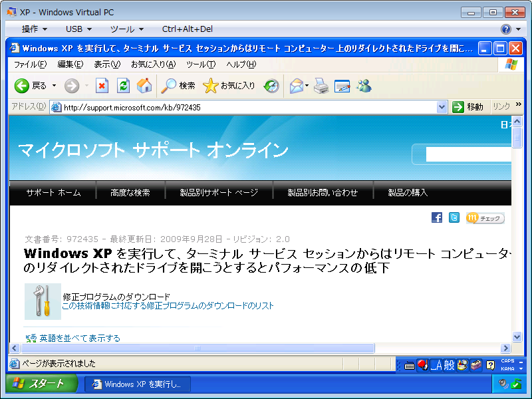Open the 製品の購入 navigation tab
Viewport: 532px width, 399px height.
(x=408, y=193)
